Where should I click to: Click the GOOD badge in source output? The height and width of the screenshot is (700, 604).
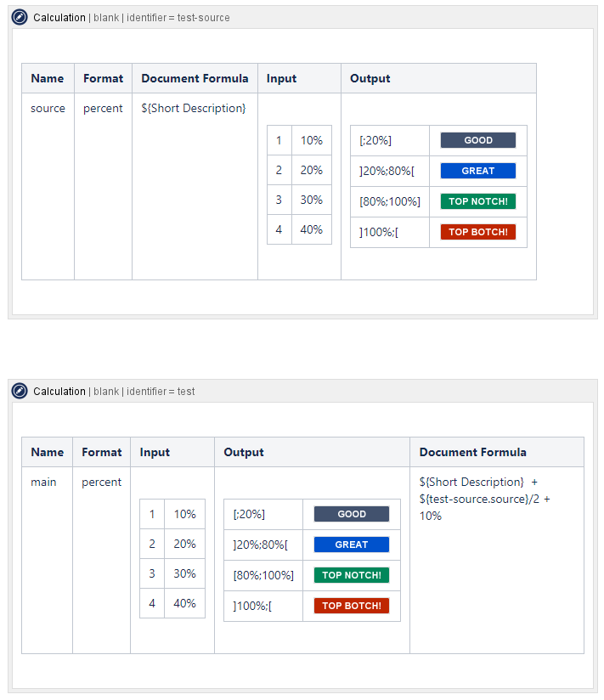[477, 140]
